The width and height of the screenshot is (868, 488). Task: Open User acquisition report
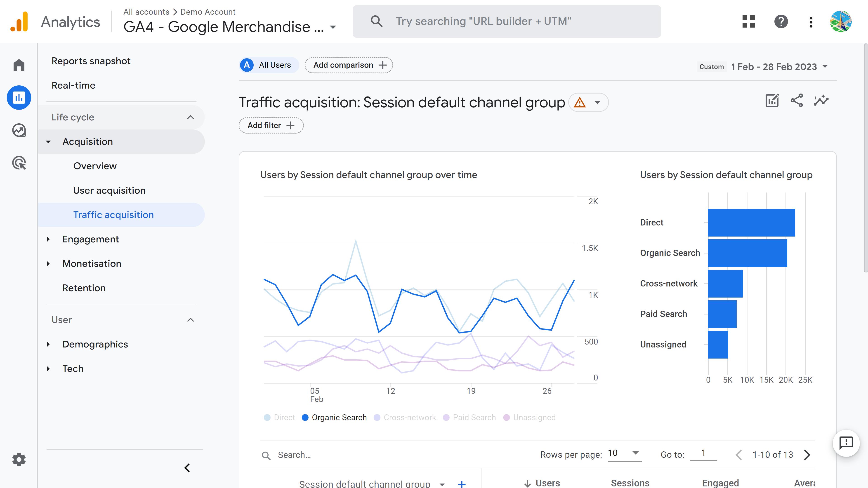pyautogui.click(x=109, y=190)
